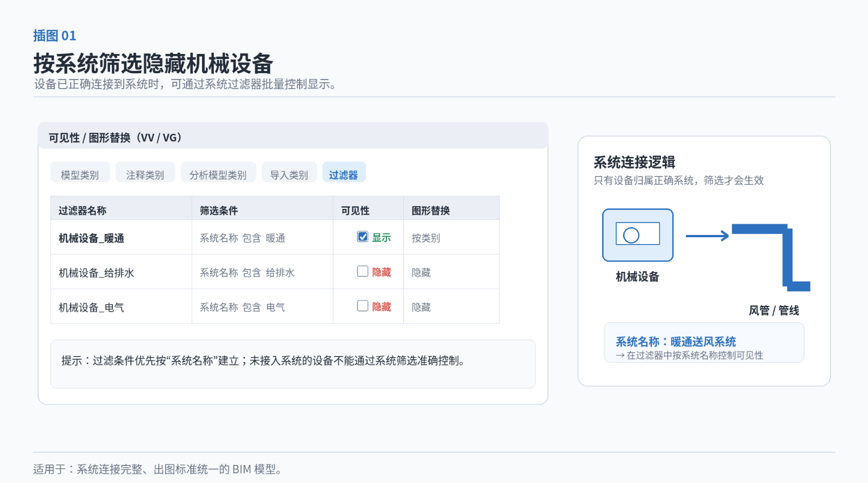Select the 机械设备_暖通 filter name
The image size is (868, 483).
91,238
